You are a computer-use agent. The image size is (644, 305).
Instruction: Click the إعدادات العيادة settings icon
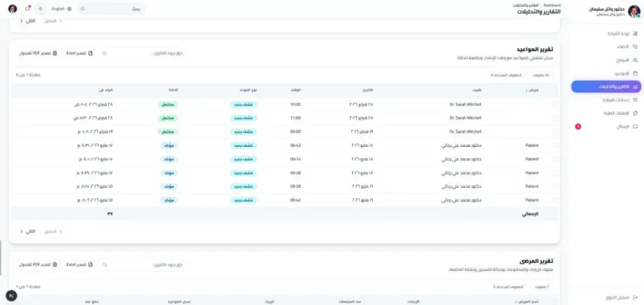(636, 100)
